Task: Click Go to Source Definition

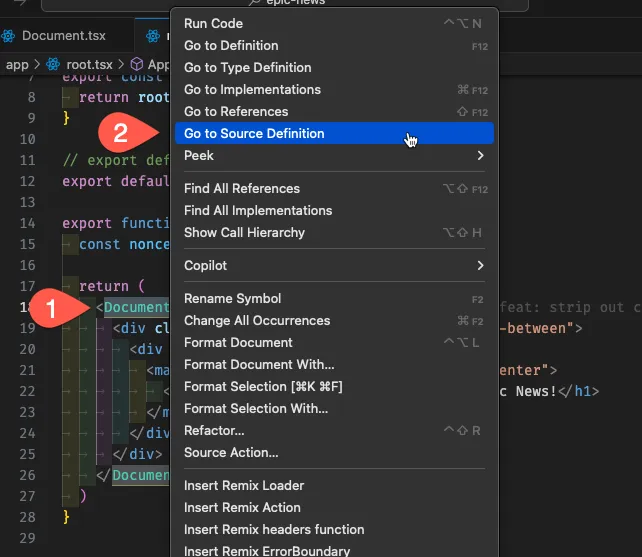Action: [334, 134]
